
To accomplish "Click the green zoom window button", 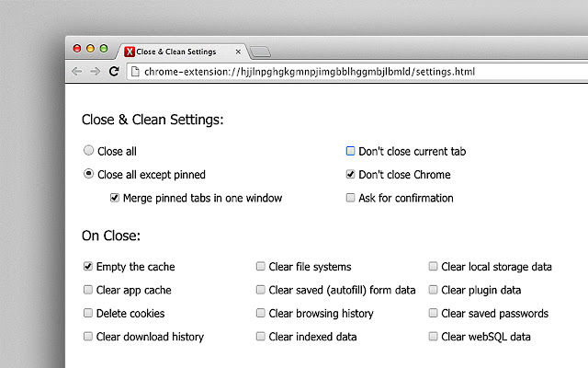I will click(x=103, y=47).
